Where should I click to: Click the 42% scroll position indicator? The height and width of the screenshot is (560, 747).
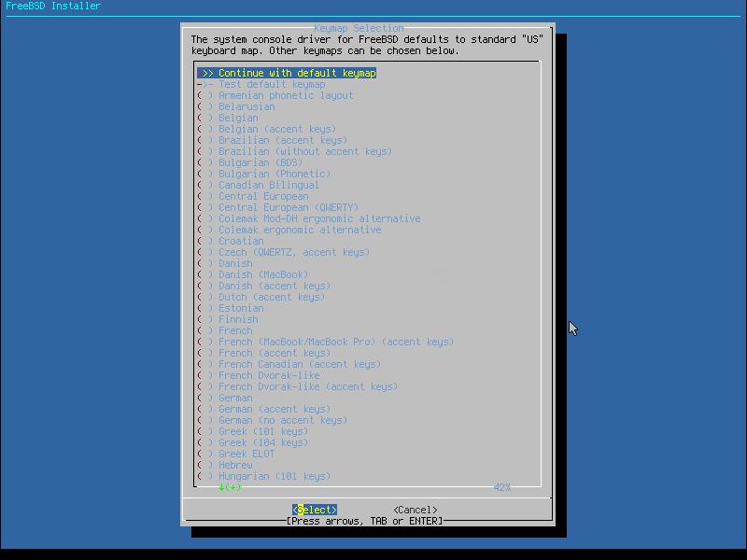coord(502,487)
